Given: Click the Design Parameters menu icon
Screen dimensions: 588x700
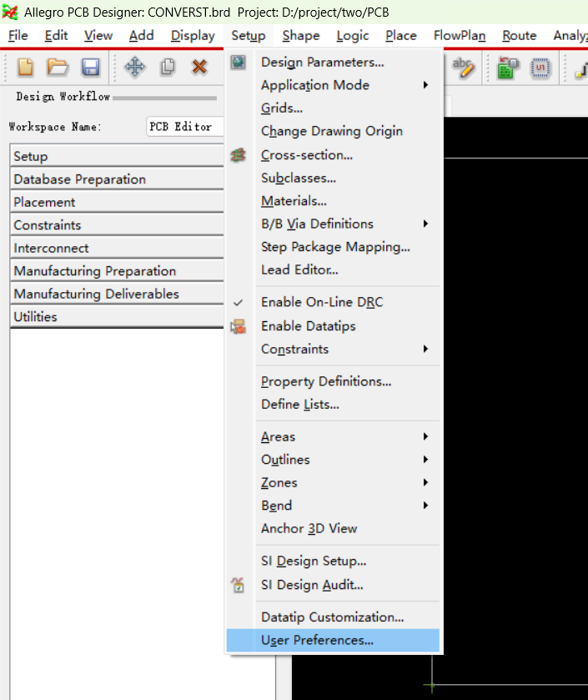Looking at the screenshot, I should (x=239, y=62).
